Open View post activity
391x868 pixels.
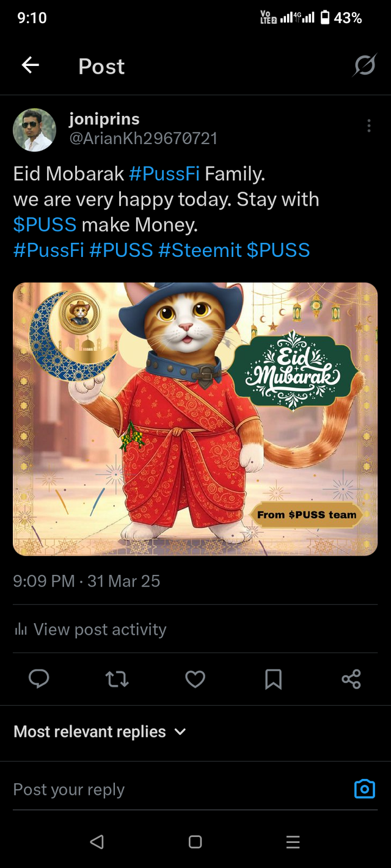[x=90, y=629]
